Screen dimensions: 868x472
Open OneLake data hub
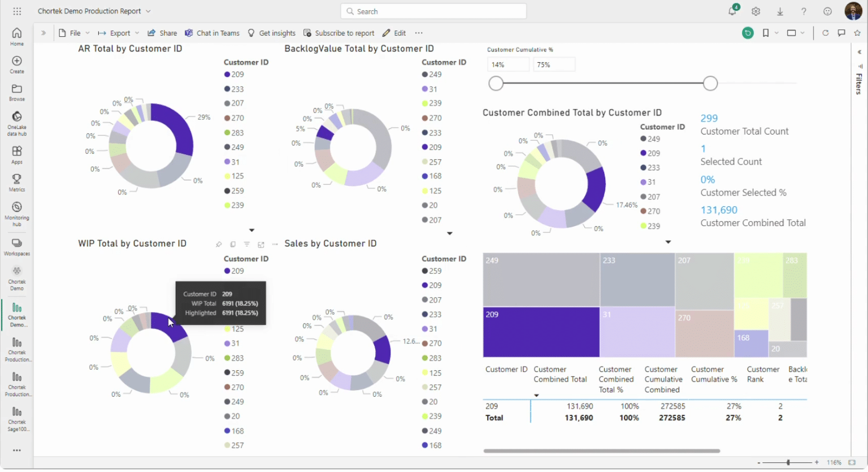click(17, 123)
